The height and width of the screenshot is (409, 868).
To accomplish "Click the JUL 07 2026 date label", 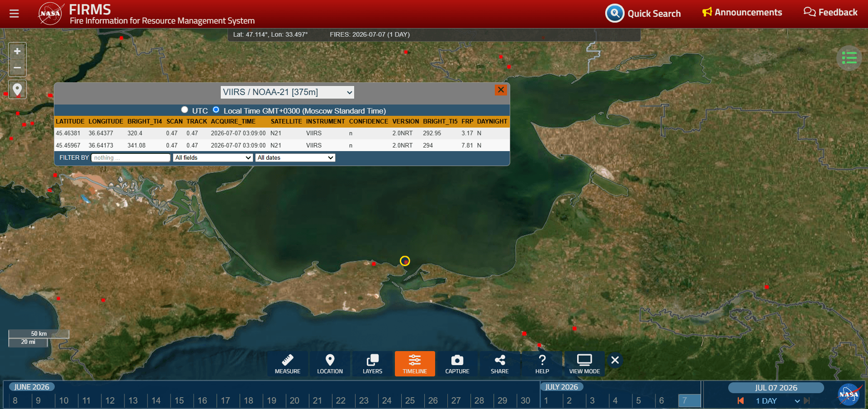I will [776, 388].
